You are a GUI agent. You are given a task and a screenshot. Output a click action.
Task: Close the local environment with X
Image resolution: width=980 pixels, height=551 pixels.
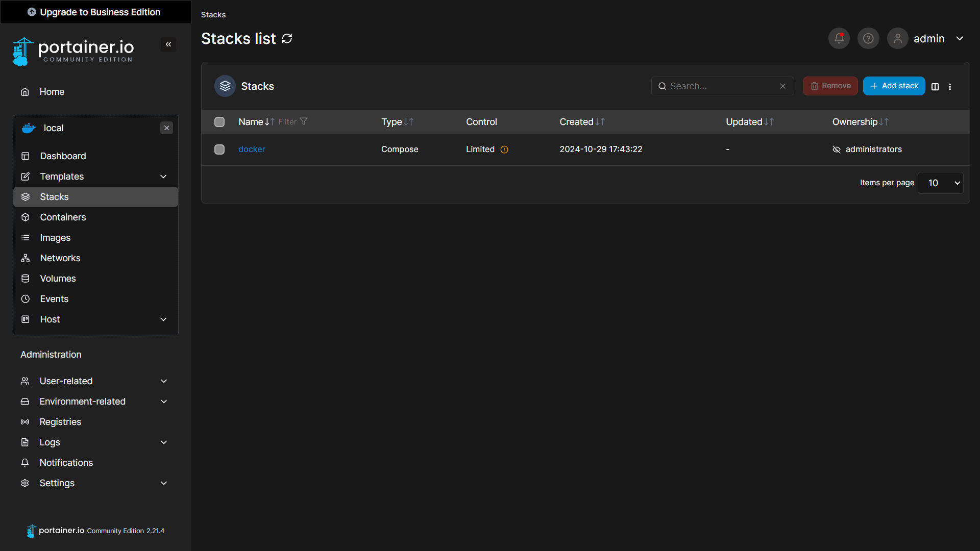(166, 128)
